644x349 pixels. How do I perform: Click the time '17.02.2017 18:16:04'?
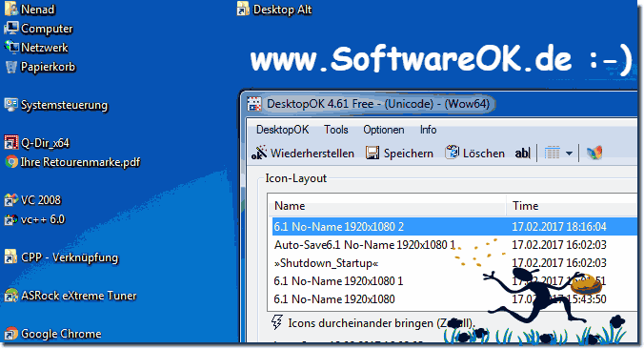point(559,227)
